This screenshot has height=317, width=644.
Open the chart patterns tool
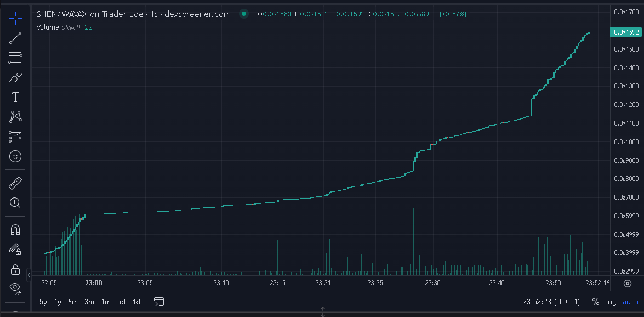click(x=15, y=117)
